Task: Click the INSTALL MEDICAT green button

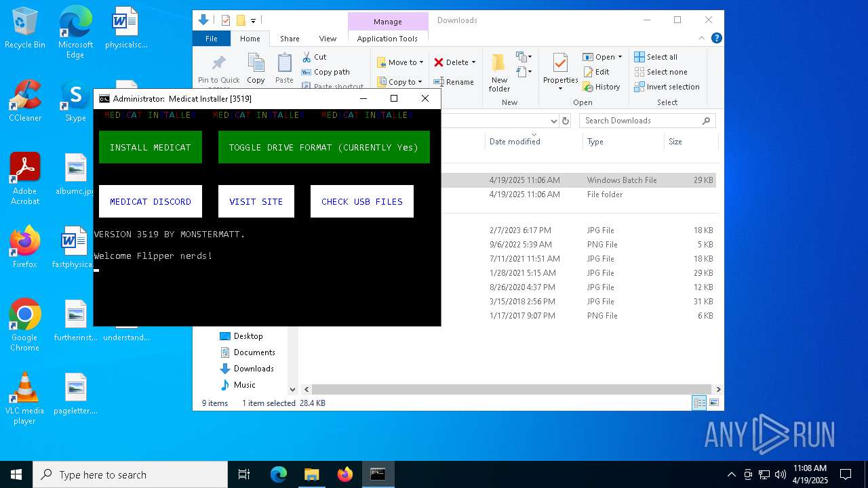Action: click(151, 147)
